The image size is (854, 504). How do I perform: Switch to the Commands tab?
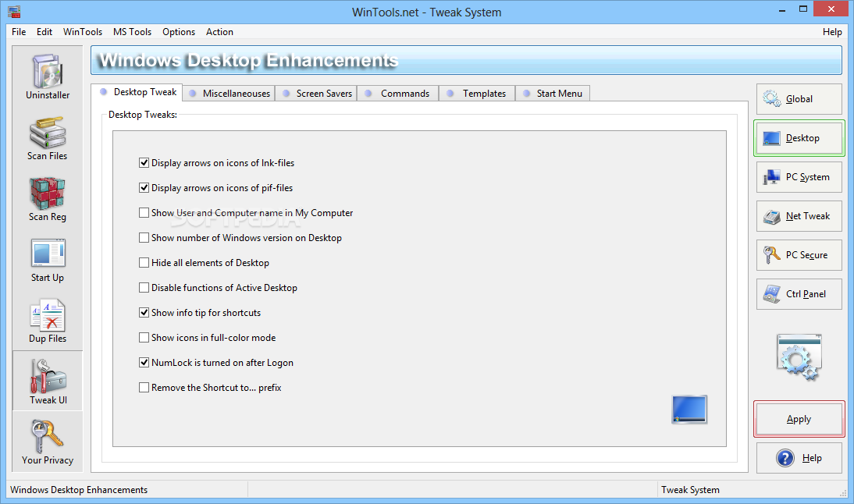tap(397, 94)
